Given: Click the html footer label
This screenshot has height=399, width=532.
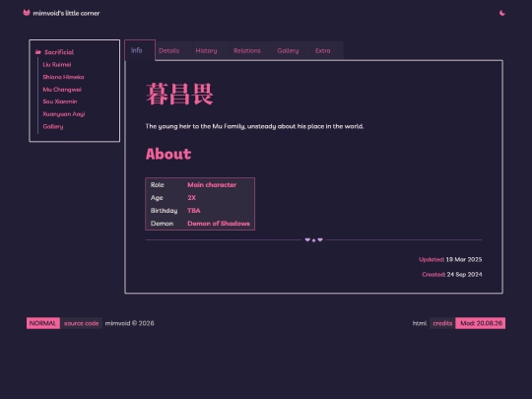Looking at the screenshot, I should pos(420,323).
